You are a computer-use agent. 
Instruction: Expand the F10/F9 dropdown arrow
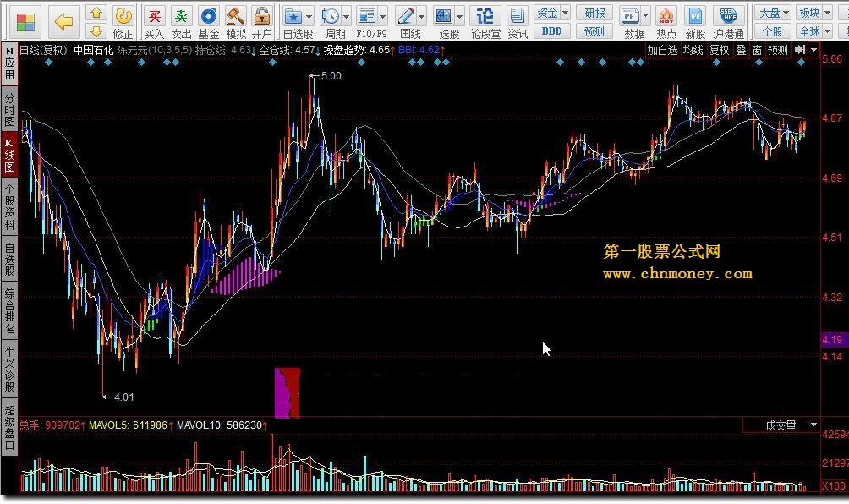[x=383, y=17]
